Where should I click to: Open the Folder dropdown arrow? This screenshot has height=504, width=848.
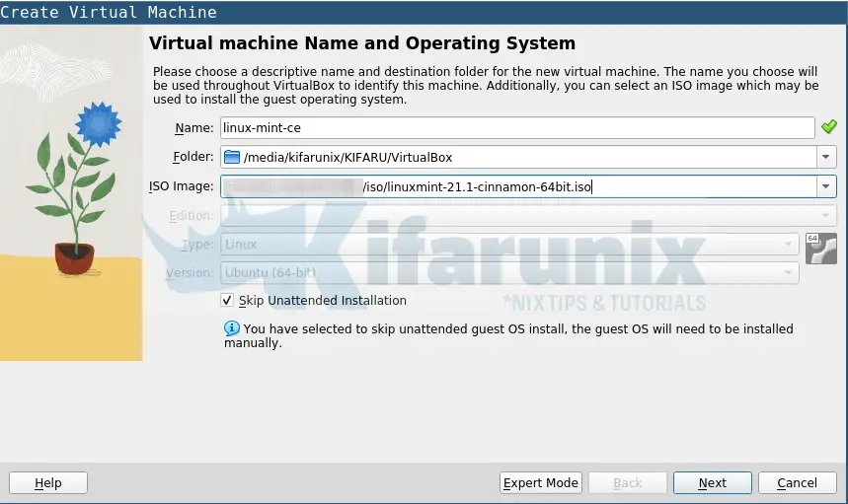[x=826, y=157]
